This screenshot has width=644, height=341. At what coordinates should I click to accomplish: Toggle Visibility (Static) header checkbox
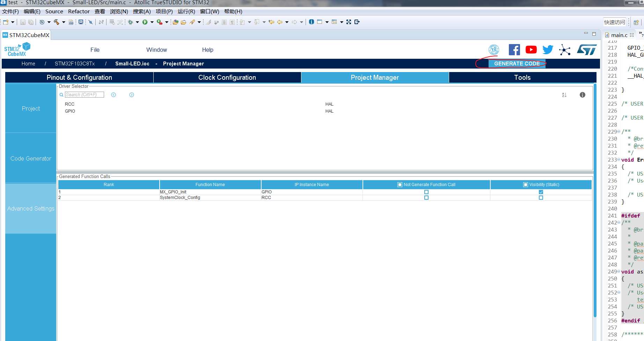[x=526, y=185]
